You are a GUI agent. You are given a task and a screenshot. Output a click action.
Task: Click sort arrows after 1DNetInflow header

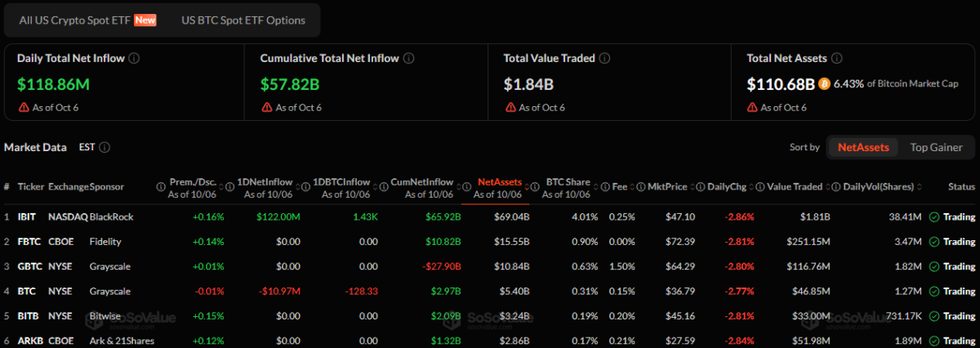click(298, 187)
